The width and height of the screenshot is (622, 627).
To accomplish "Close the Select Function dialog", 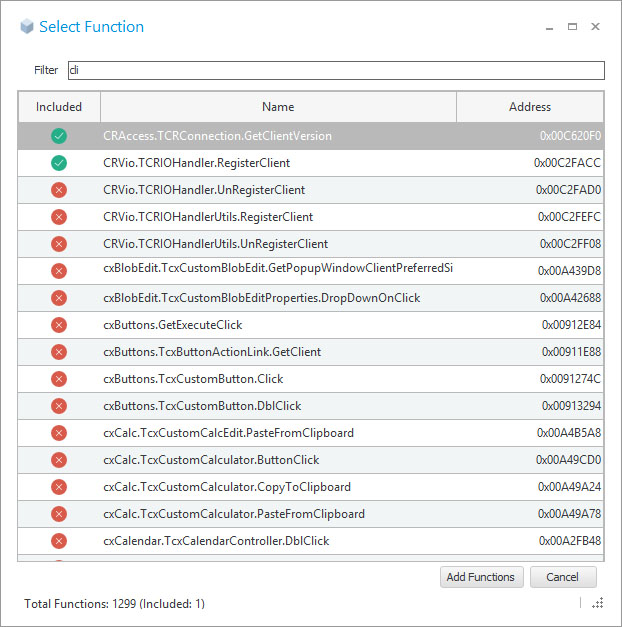I will (595, 26).
